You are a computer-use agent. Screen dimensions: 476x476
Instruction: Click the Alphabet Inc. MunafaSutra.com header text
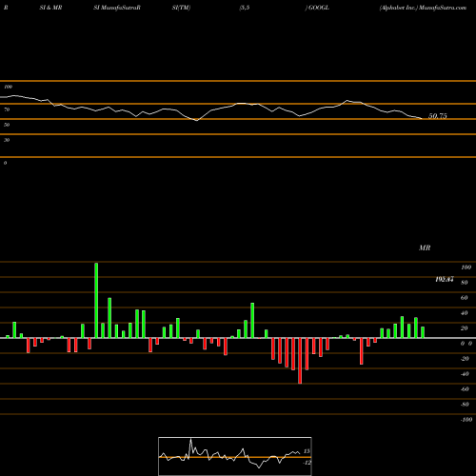point(423,8)
